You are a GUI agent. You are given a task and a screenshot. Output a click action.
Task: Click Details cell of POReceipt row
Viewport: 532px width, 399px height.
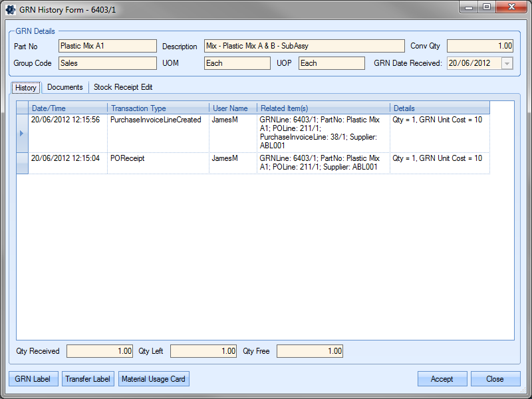point(440,164)
